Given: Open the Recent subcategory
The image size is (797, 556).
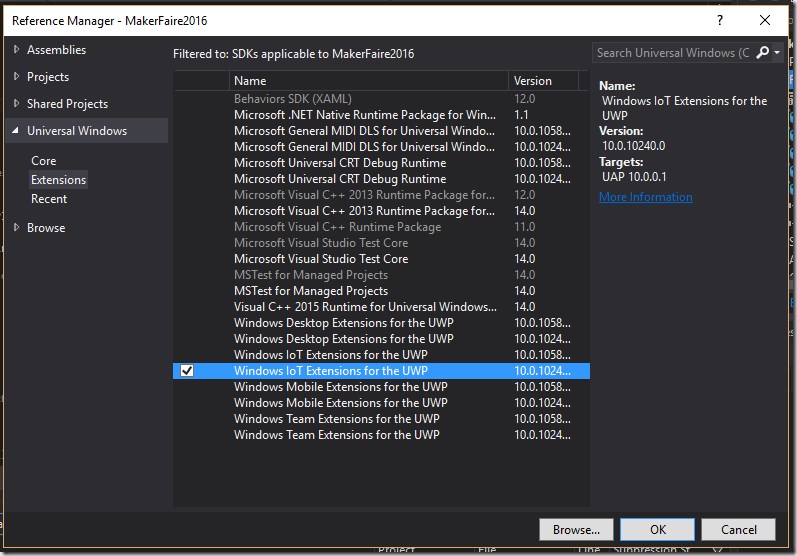Looking at the screenshot, I should 49,199.
